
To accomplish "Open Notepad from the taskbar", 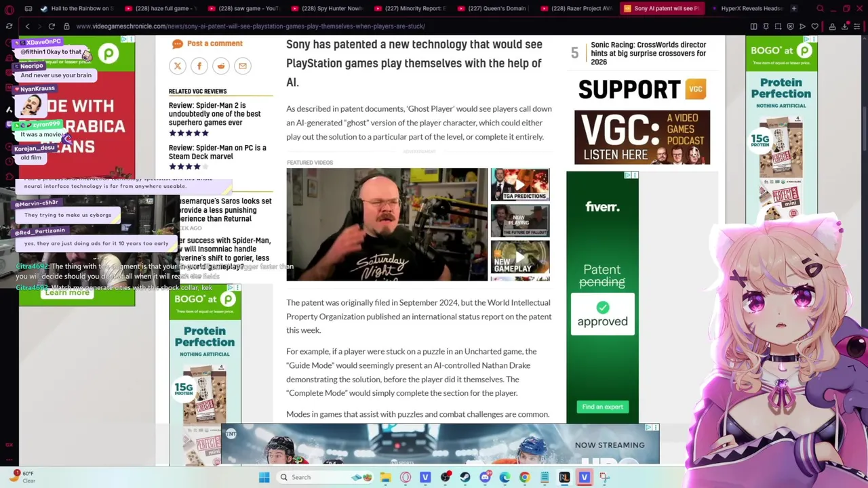I will [544, 477].
